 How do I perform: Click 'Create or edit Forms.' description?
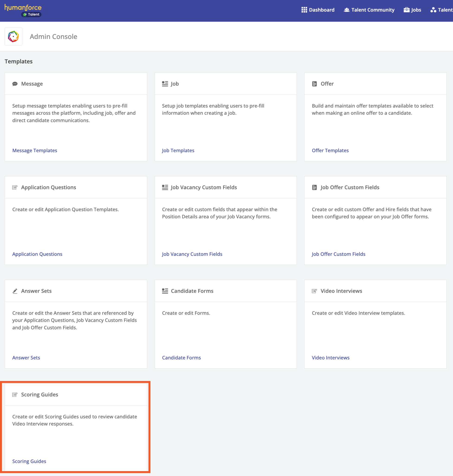click(186, 313)
